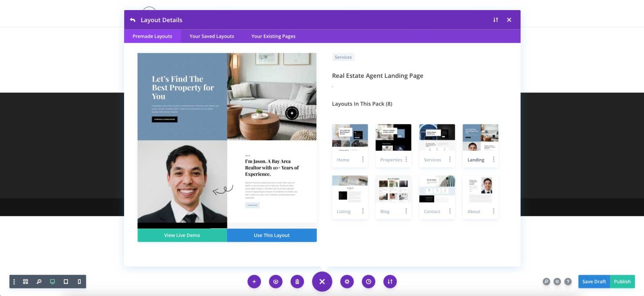Open the options menu for the Contact layout

[449, 211]
